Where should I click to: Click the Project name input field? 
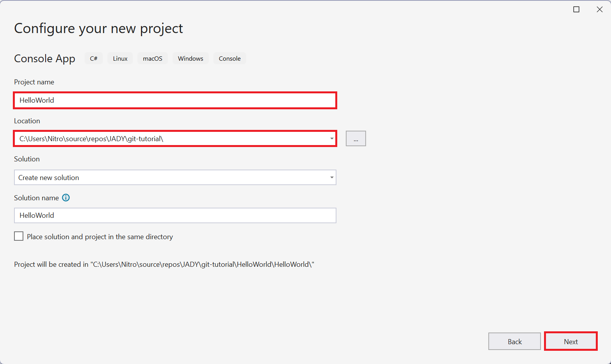(175, 100)
